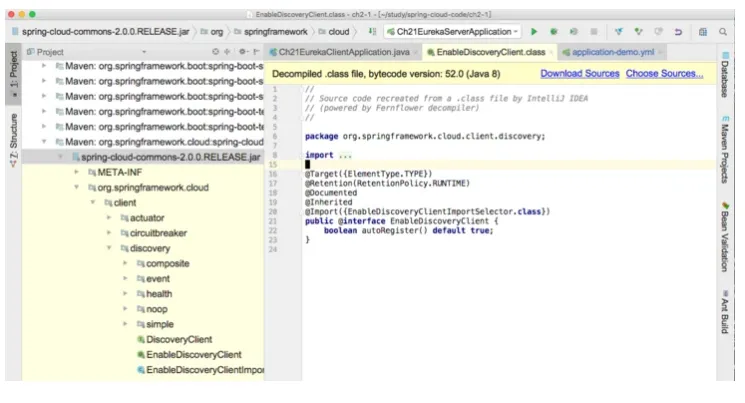Image resolution: width=745 pixels, height=403 pixels.
Task: Click the show history clock icon
Action: point(659,32)
